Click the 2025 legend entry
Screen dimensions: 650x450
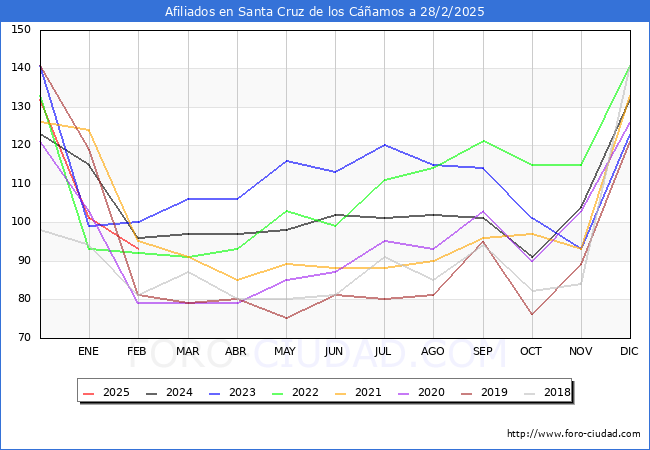pos(107,392)
